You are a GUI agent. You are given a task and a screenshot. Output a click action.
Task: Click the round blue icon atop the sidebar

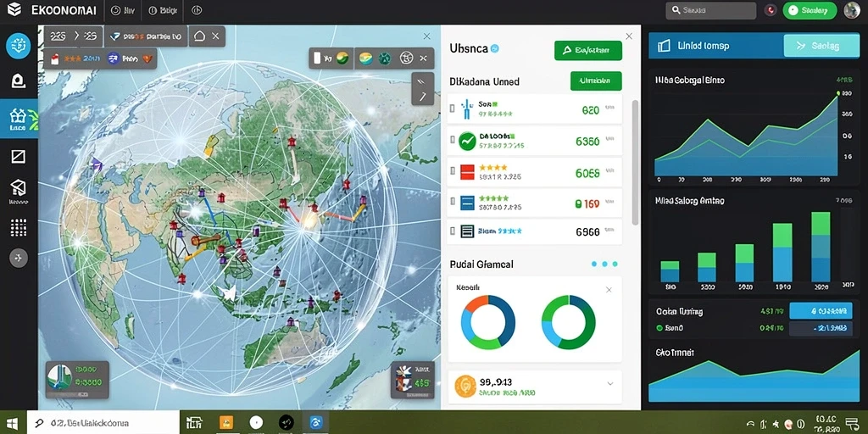19,46
